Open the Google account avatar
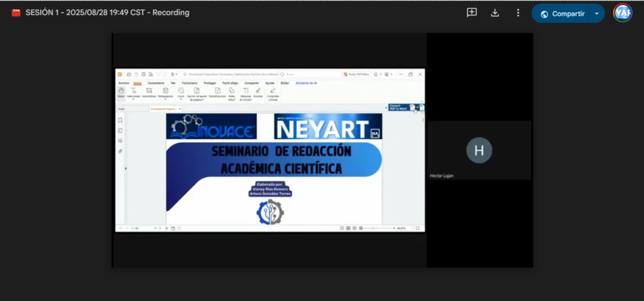Screen dimensions: 644x301 coord(623,13)
